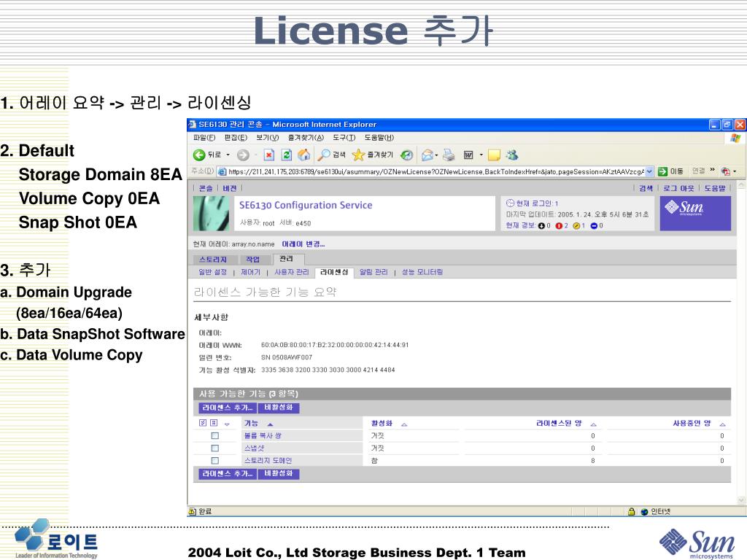The width and height of the screenshot is (747, 560).
Task: Open the Edit (Word) dropdown arrow
Action: (x=481, y=155)
